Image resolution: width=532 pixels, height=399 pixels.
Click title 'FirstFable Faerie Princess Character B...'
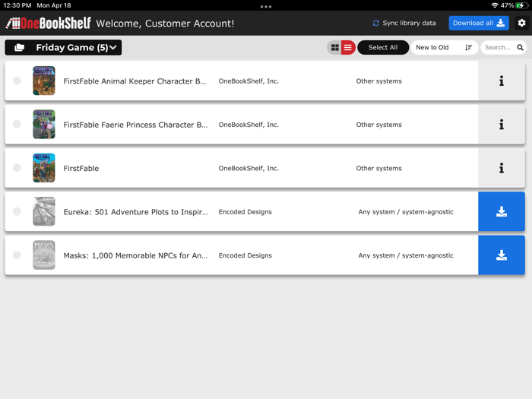135,125
